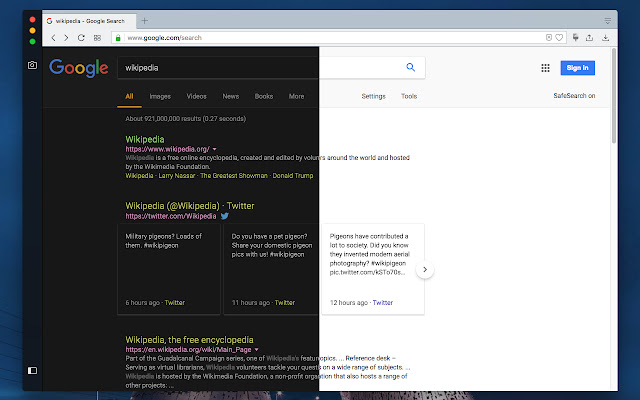640x400 pixels.
Task: Open the 'Donald Trump' sublink
Action: (x=293, y=176)
